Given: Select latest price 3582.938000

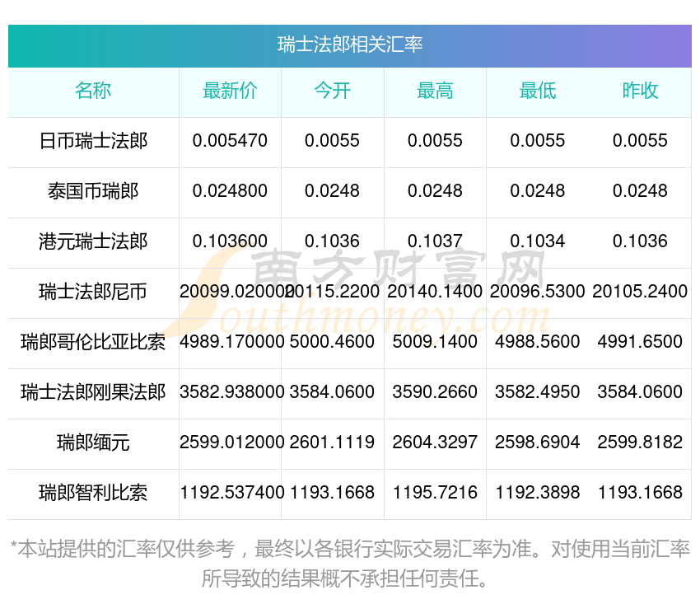Looking at the screenshot, I should tap(231, 392).
